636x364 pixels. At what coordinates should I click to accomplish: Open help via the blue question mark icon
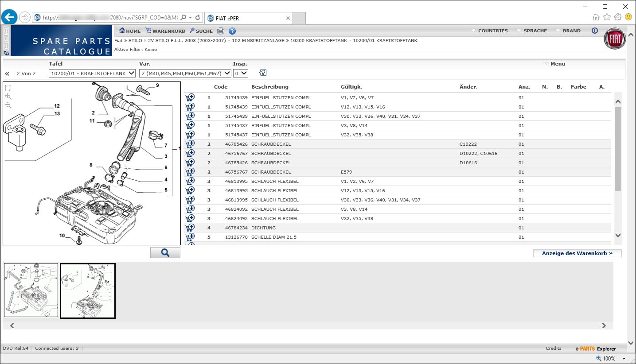pos(232,31)
